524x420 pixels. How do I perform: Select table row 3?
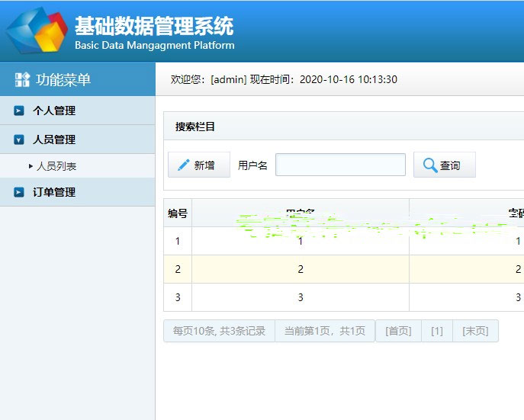301,297
